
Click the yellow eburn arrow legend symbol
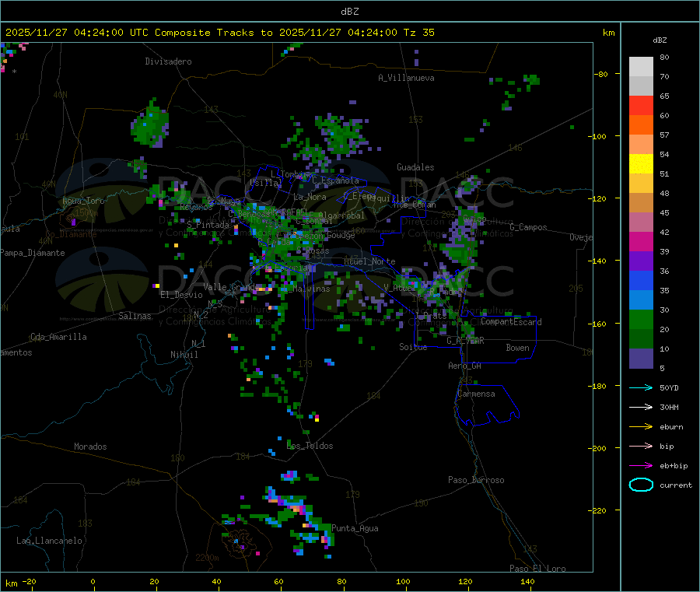point(641,427)
